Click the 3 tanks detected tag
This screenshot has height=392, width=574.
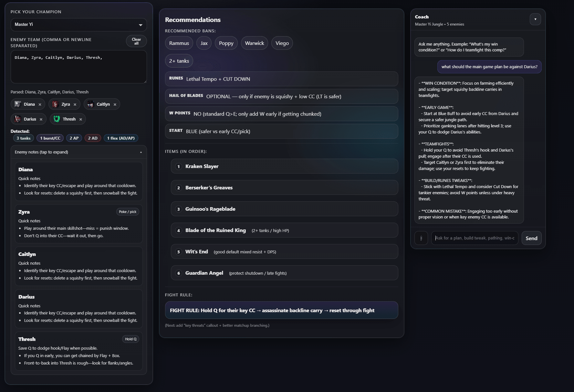click(x=23, y=138)
